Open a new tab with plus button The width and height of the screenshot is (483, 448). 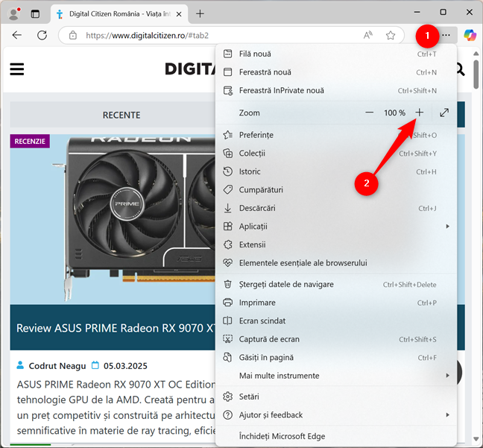pos(200,13)
